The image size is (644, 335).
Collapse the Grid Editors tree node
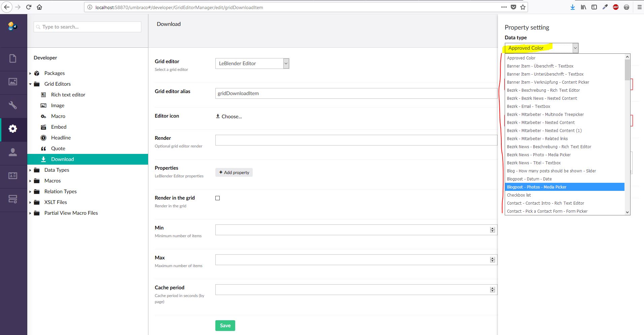click(30, 84)
